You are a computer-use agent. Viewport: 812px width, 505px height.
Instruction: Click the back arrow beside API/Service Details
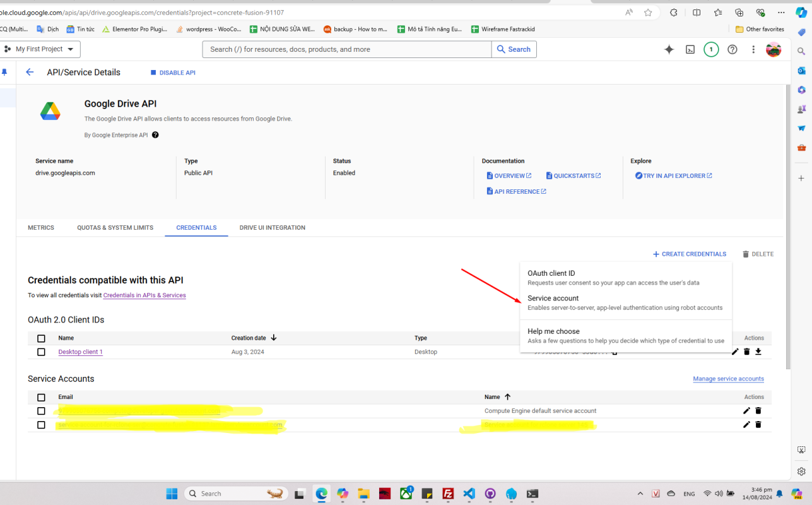click(x=30, y=72)
